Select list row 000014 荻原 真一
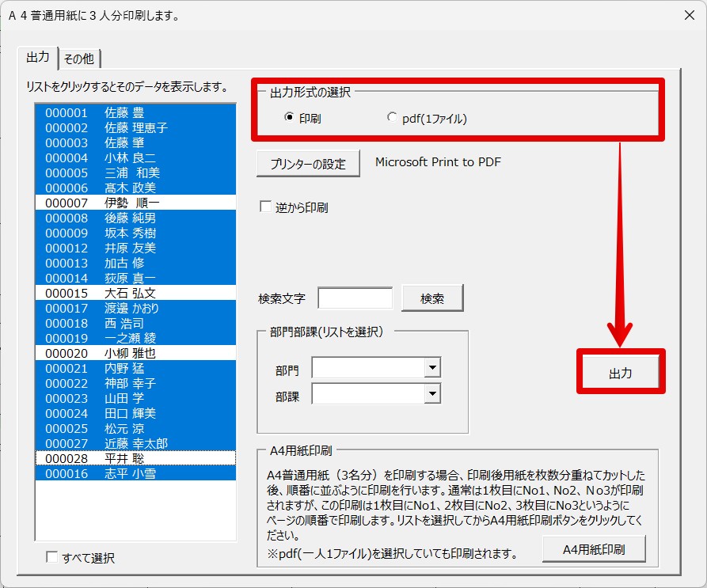The width and height of the screenshot is (707, 588). tap(135, 278)
